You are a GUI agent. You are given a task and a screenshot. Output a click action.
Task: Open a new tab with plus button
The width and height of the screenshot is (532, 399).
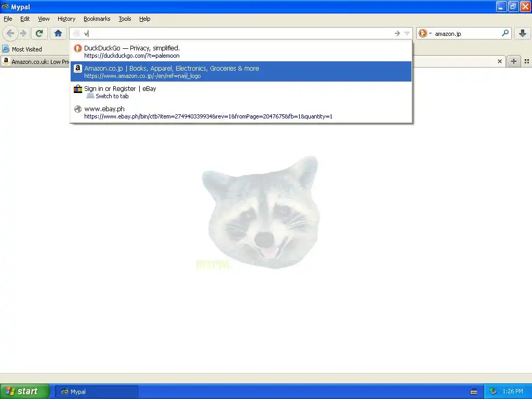[514, 61]
